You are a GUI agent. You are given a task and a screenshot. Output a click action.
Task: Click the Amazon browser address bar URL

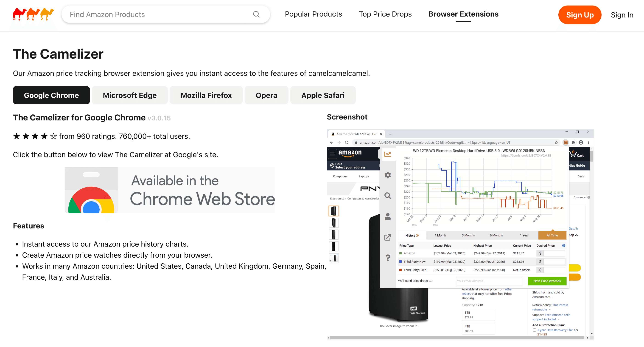coord(435,142)
